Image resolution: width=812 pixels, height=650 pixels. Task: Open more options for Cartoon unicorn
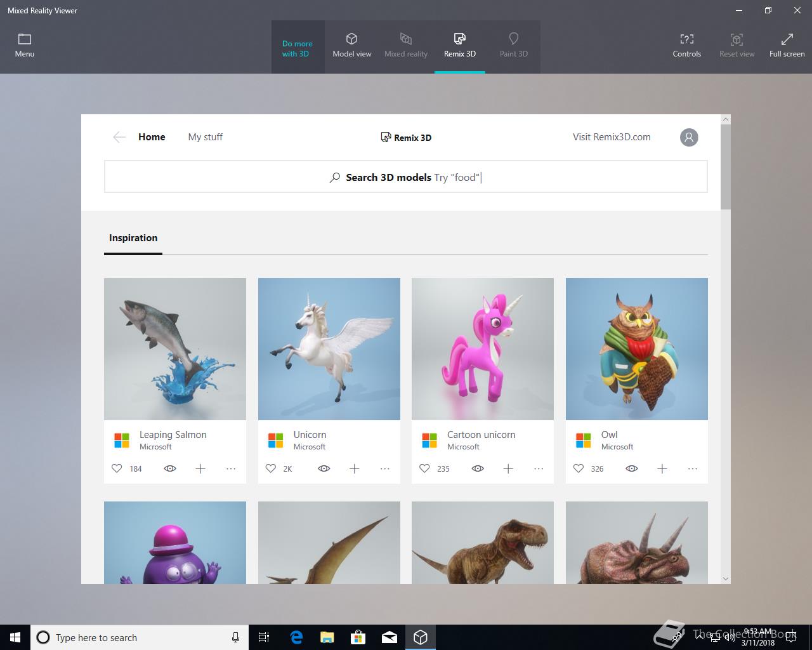point(539,468)
